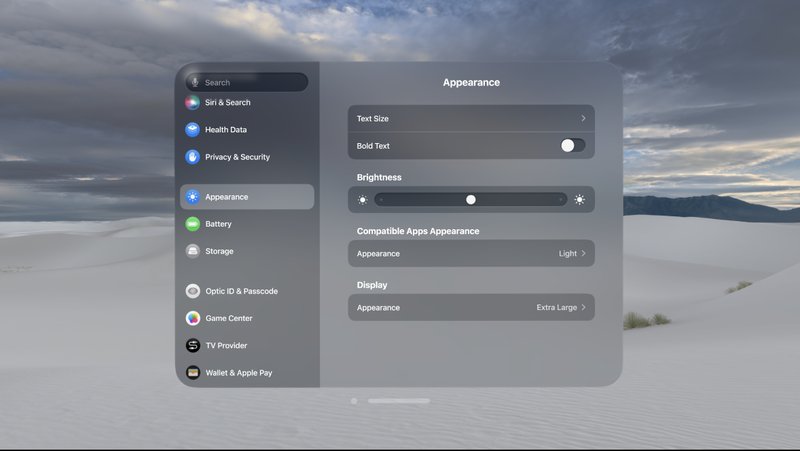
Task: Click the Extra Large value text
Action: click(557, 307)
